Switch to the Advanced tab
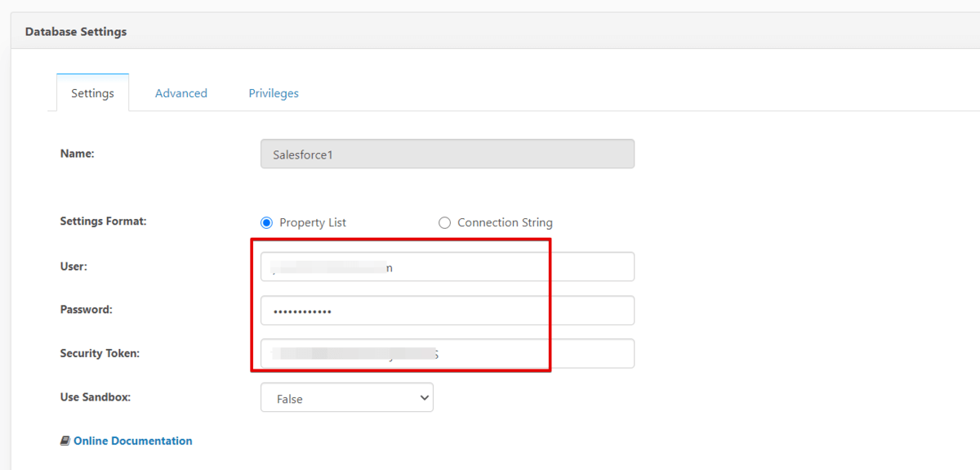Image resolution: width=980 pixels, height=470 pixels. (x=181, y=93)
